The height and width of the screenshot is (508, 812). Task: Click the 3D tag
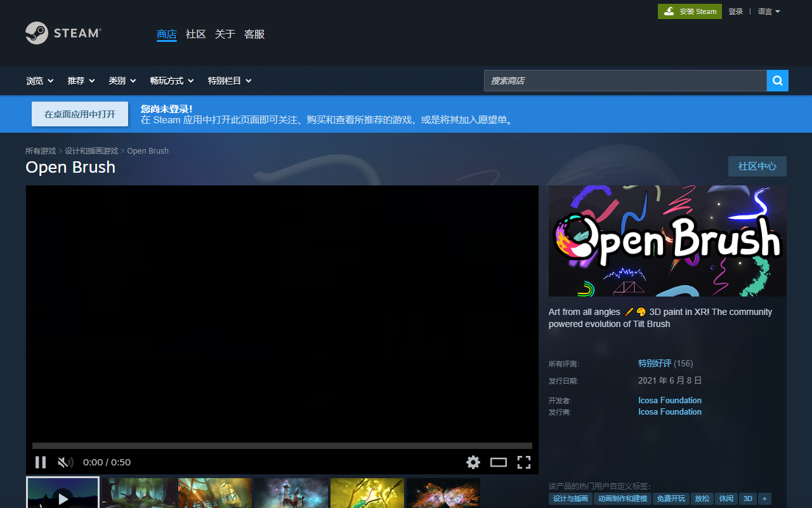[x=748, y=499]
